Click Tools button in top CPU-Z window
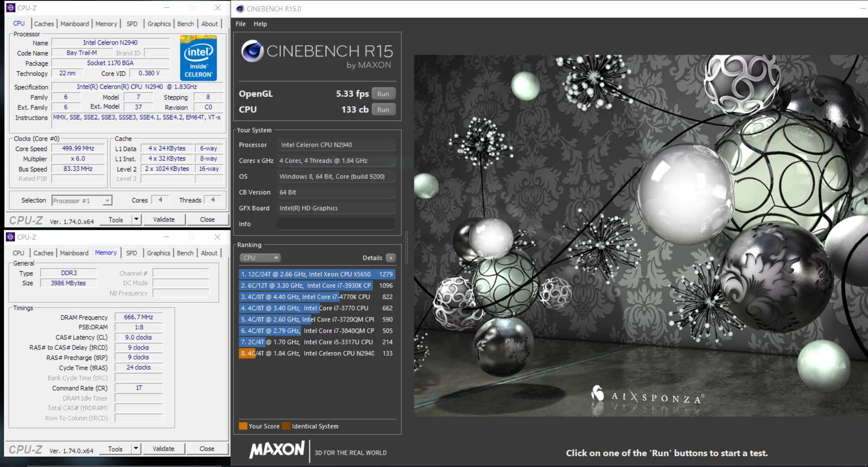Viewport: 868px width, 467px height. (116, 219)
